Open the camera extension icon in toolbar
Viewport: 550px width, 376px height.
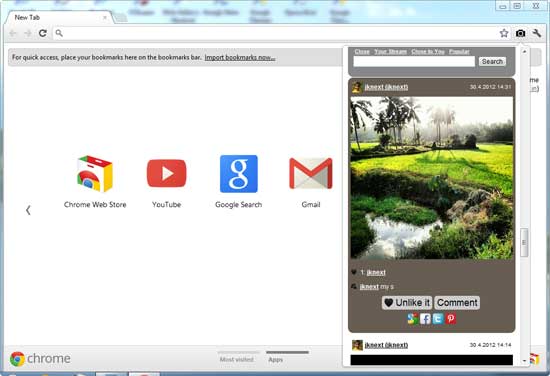520,33
